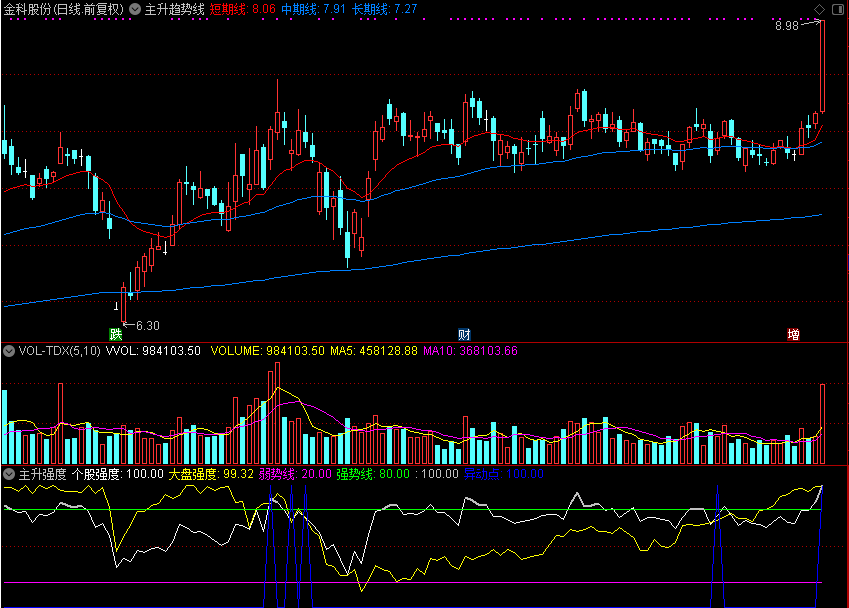This screenshot has height=608, width=849.
Task: Click the blue 财 financial report marker
Action: (464, 334)
